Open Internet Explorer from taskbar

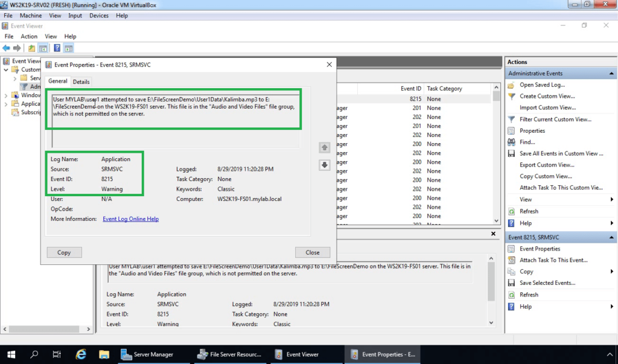point(81,354)
